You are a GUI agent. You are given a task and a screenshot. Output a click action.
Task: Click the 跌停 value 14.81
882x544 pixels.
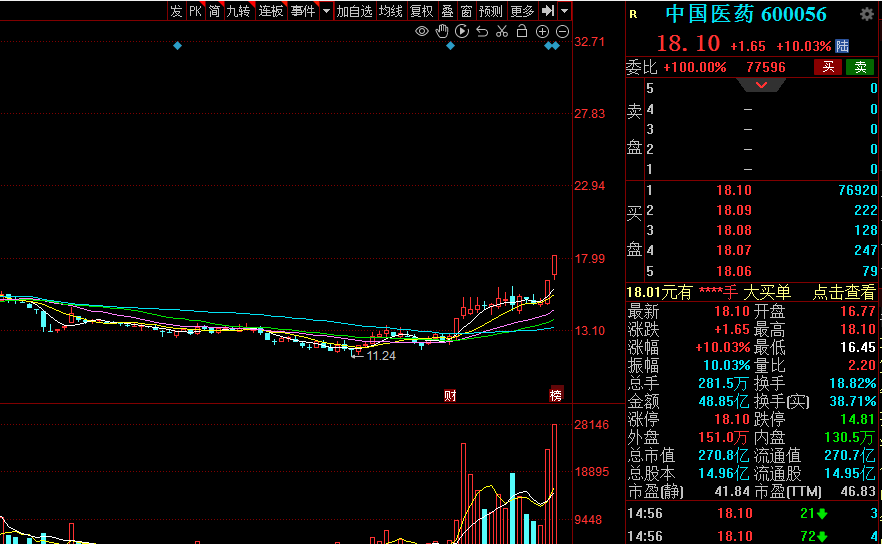pyautogui.click(x=858, y=419)
